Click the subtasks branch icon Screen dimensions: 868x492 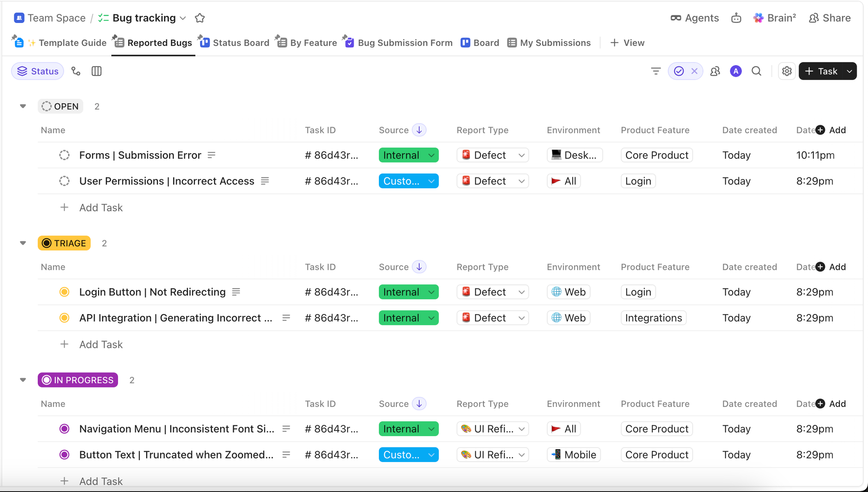[76, 71]
